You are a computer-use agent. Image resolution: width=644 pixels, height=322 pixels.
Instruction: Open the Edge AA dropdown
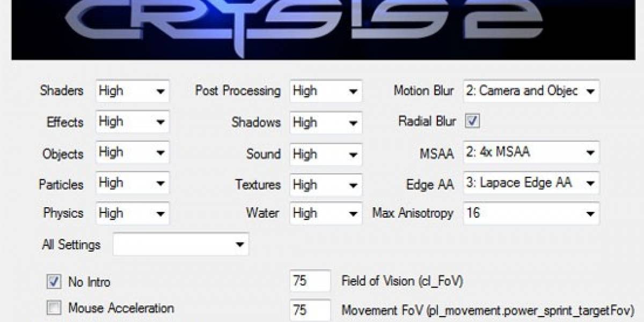(531, 183)
